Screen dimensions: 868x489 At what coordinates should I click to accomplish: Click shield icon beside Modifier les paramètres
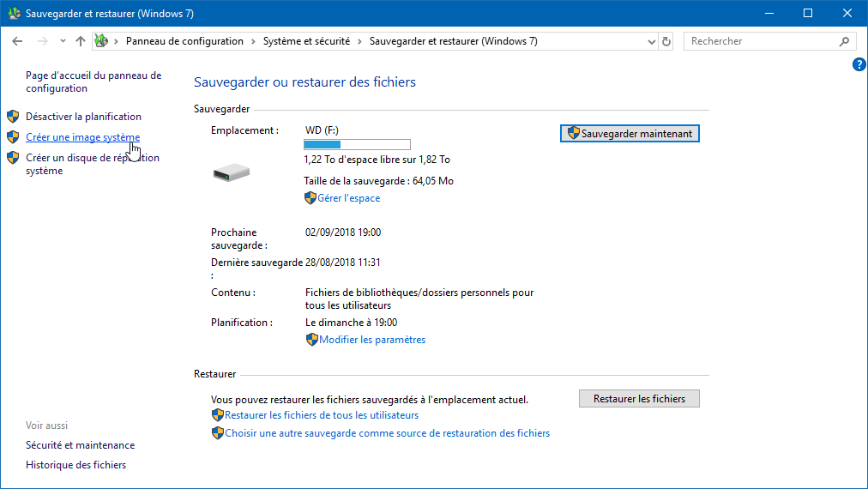(311, 340)
